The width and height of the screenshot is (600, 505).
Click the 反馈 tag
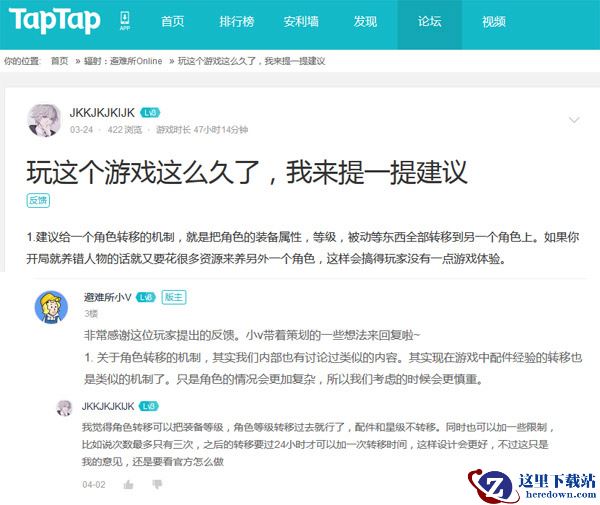pos(38,200)
